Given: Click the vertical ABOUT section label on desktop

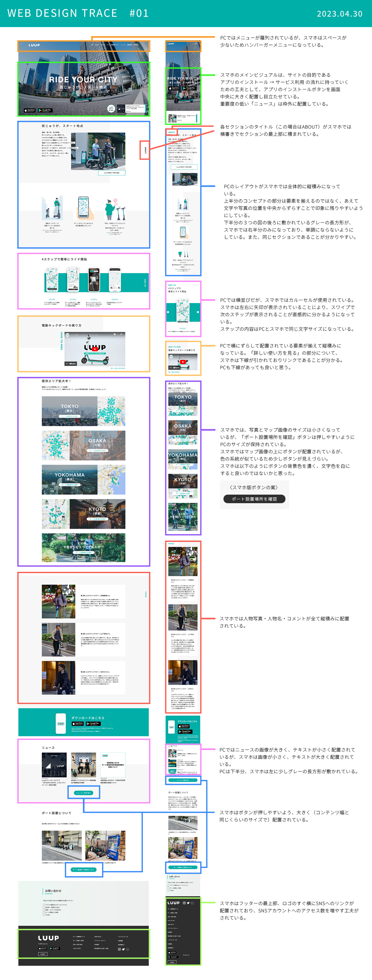Looking at the screenshot, I should 145,150.
